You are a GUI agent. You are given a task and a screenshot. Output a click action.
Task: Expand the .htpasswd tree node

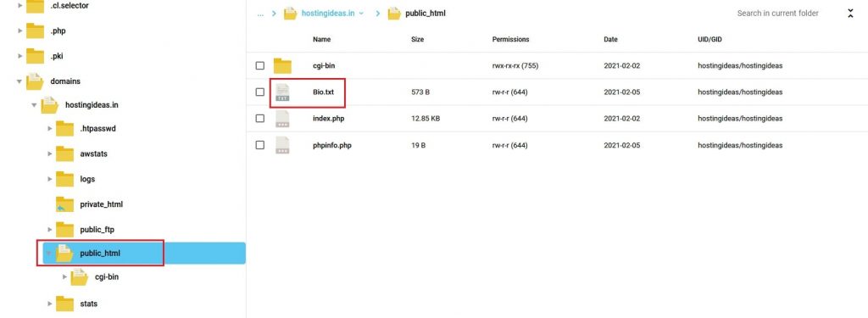pos(50,129)
